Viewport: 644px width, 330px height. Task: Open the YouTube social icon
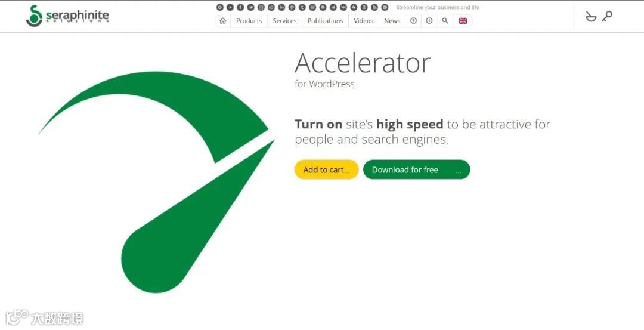pyautogui.click(x=230, y=7)
